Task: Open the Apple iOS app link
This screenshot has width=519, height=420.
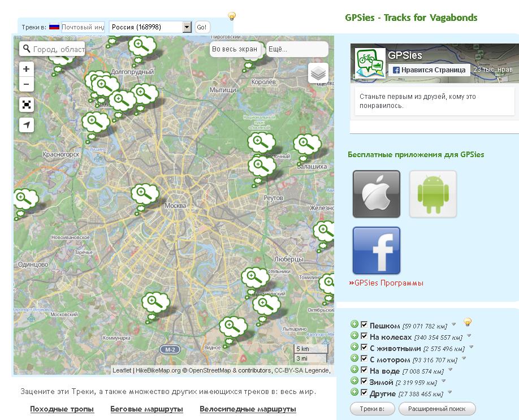Action: click(377, 194)
